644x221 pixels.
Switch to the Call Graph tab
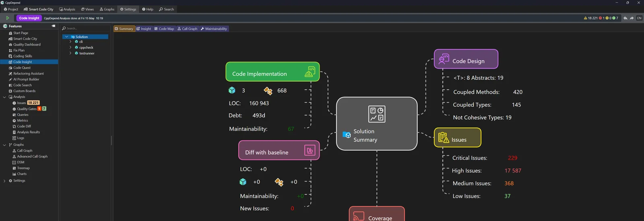(x=188, y=29)
